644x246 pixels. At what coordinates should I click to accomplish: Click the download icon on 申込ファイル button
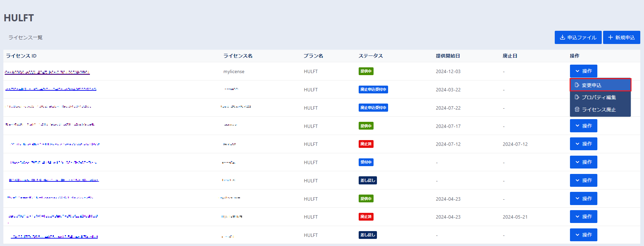point(562,38)
